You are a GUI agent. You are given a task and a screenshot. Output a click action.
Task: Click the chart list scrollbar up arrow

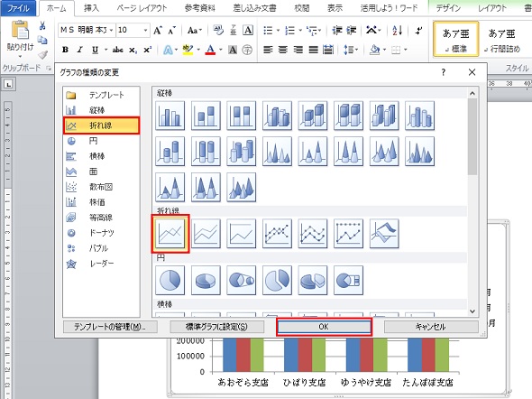(472, 93)
